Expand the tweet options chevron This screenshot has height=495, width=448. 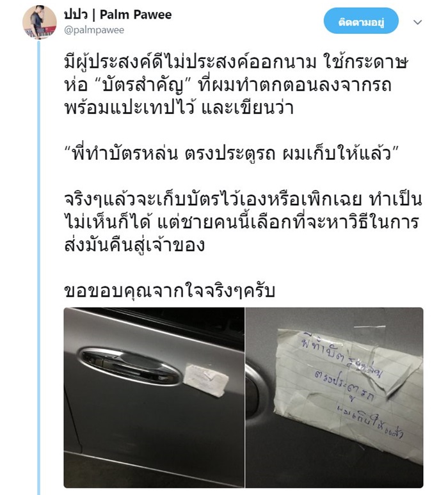[x=418, y=22]
